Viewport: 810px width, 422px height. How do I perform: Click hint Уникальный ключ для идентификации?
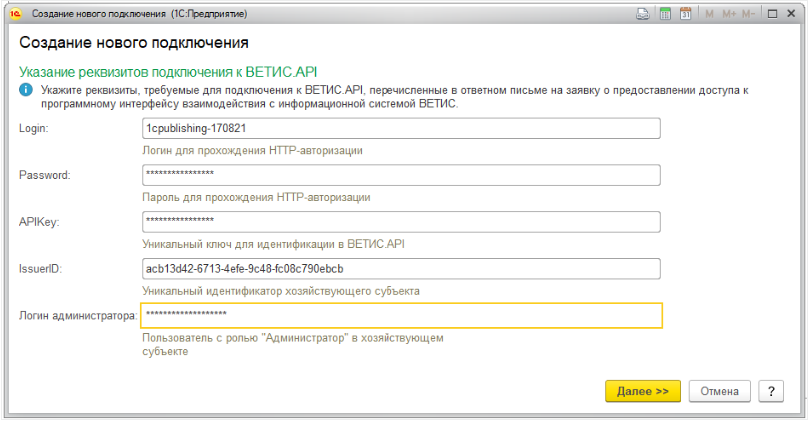[x=273, y=244]
